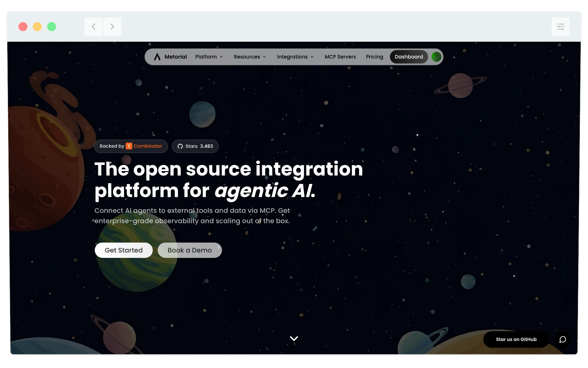This screenshot has width=588, height=368.
Task: Open the MCP Servers page
Action: pos(340,57)
